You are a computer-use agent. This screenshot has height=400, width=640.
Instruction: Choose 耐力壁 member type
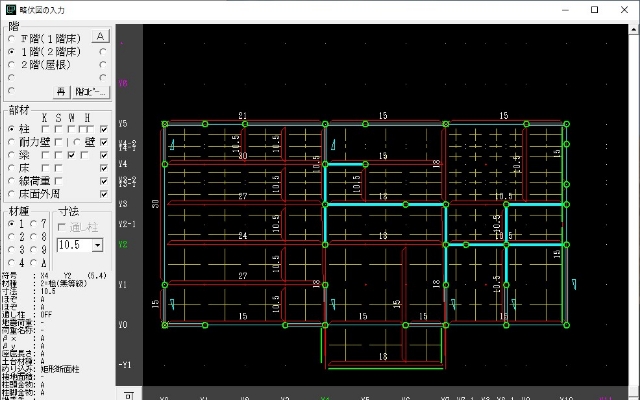11,142
